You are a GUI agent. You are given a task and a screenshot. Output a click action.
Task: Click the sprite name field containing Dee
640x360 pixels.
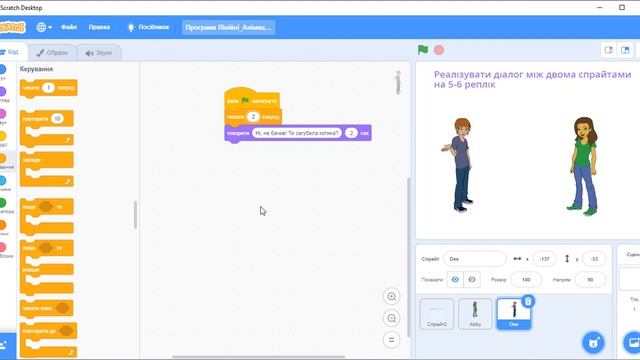(x=475, y=259)
